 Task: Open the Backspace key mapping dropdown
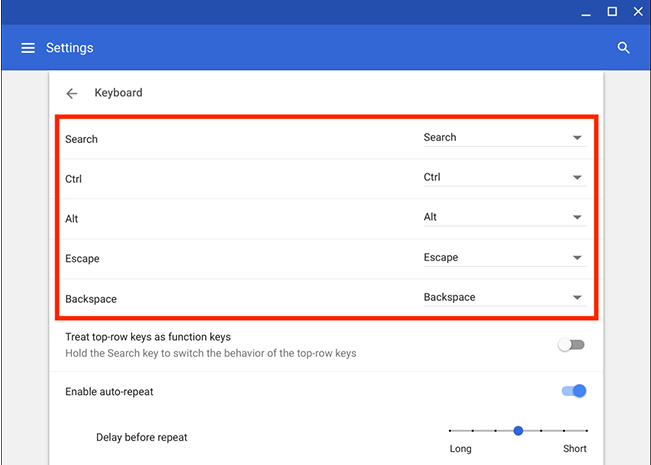point(505,298)
